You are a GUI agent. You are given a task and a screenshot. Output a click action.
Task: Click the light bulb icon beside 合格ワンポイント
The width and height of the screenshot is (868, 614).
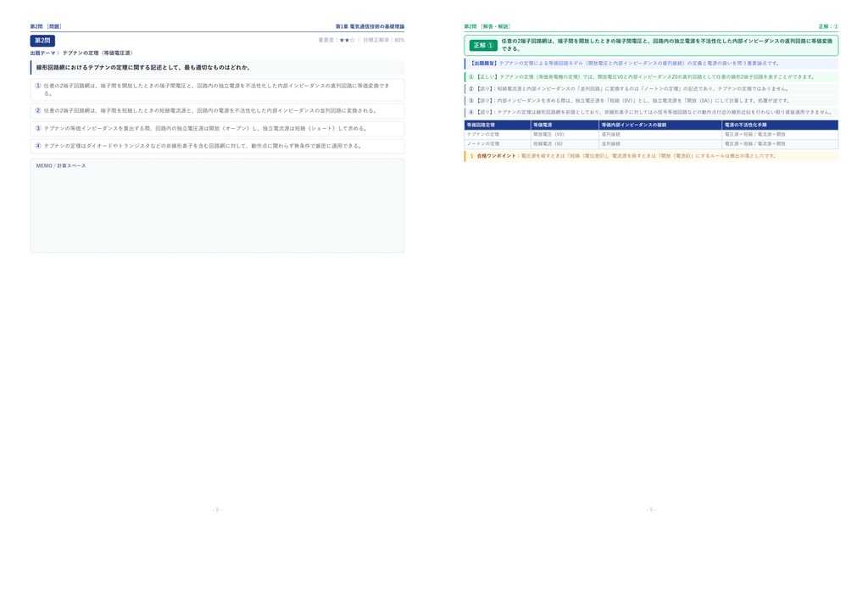click(x=471, y=156)
